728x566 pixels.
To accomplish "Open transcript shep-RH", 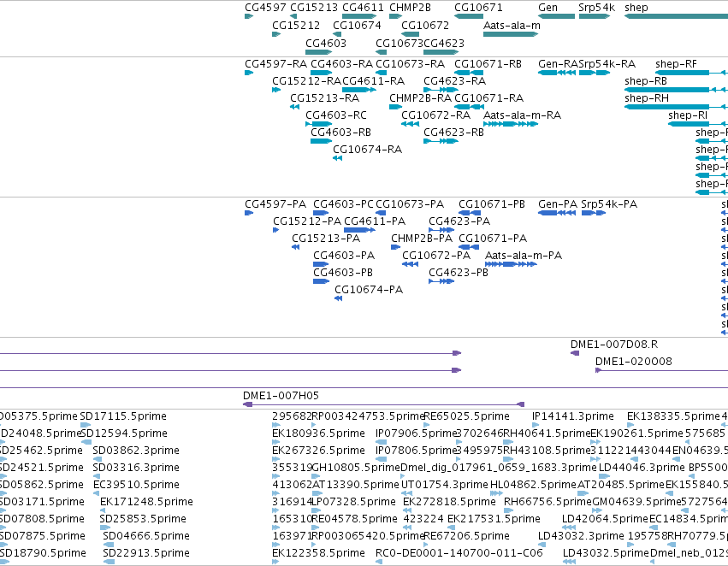I will pyautogui.click(x=647, y=97).
